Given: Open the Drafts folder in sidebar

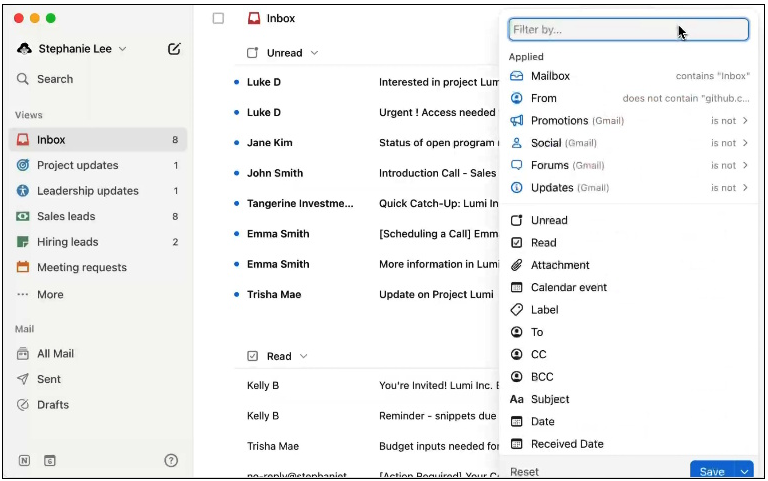Looking at the screenshot, I should pyautogui.click(x=52, y=405).
